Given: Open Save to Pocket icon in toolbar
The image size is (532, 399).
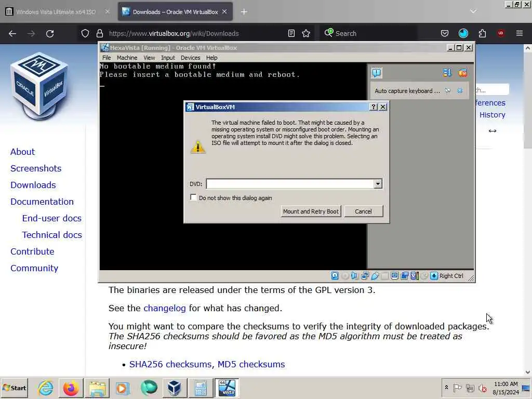Looking at the screenshot, I should pos(445,33).
